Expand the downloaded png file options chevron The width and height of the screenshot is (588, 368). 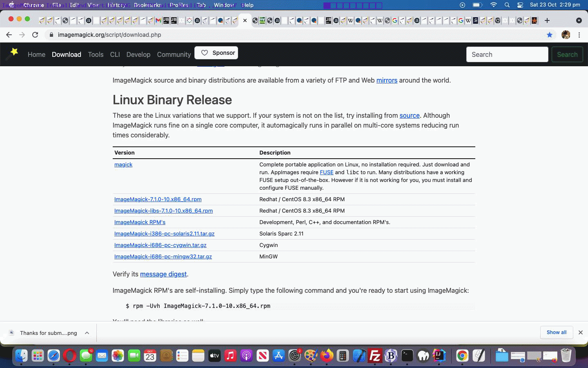(x=87, y=333)
